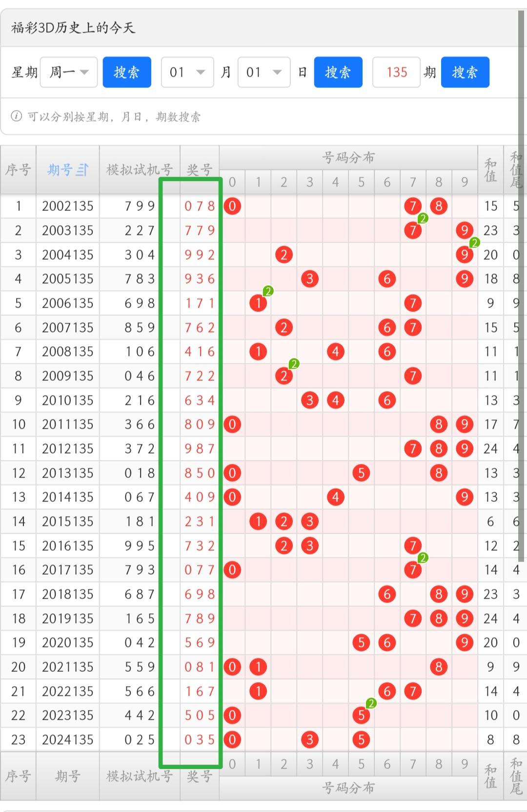
Task: Click red ball 0 in row 2002135
Action: (x=232, y=206)
